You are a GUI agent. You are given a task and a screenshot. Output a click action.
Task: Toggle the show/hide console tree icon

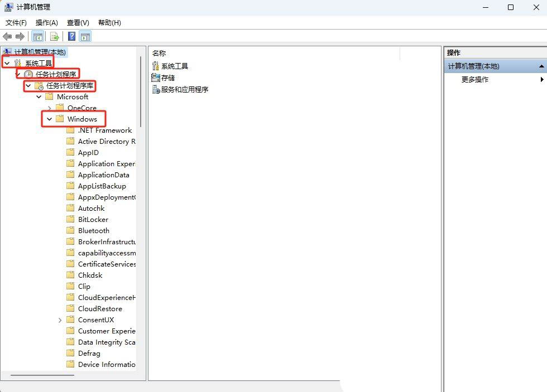pos(38,37)
